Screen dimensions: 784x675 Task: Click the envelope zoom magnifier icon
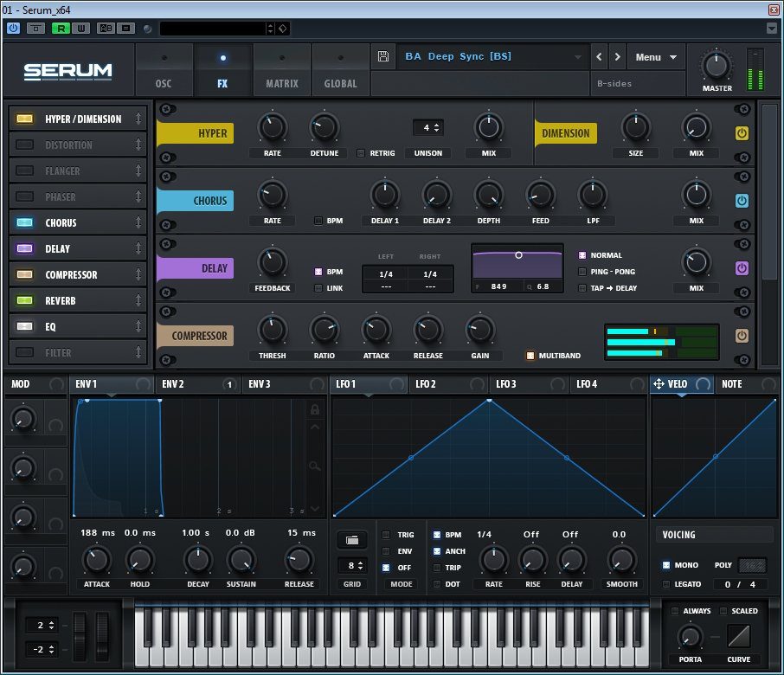(314, 466)
